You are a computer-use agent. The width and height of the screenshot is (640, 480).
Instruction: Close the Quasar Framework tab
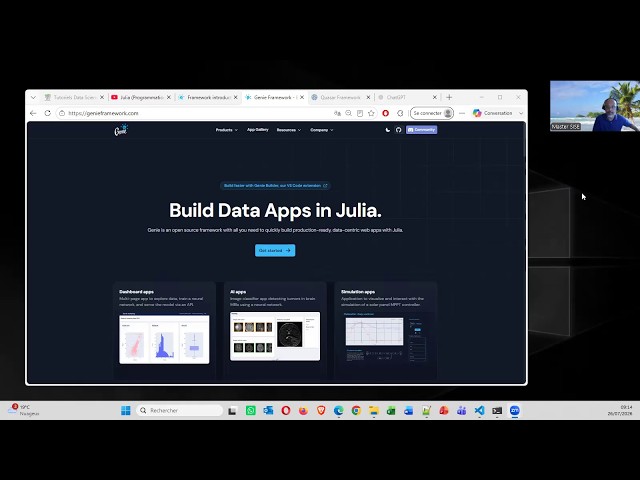pyautogui.click(x=368, y=97)
